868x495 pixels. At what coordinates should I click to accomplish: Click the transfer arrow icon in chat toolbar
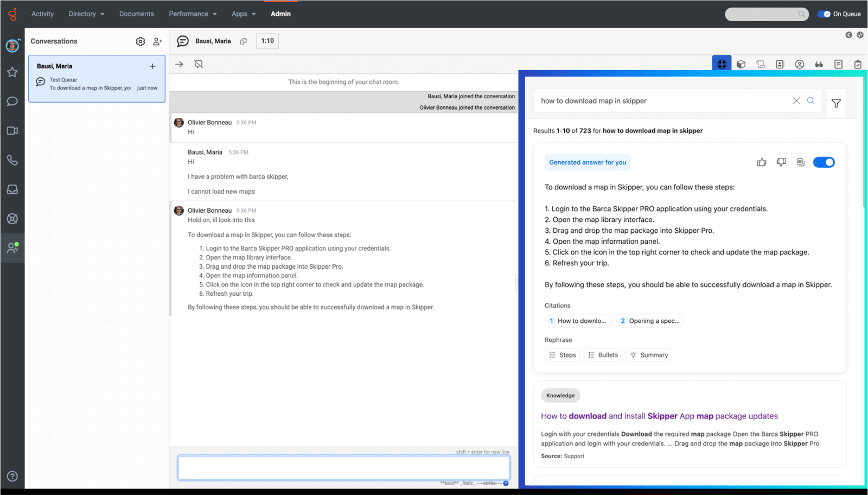[179, 65]
